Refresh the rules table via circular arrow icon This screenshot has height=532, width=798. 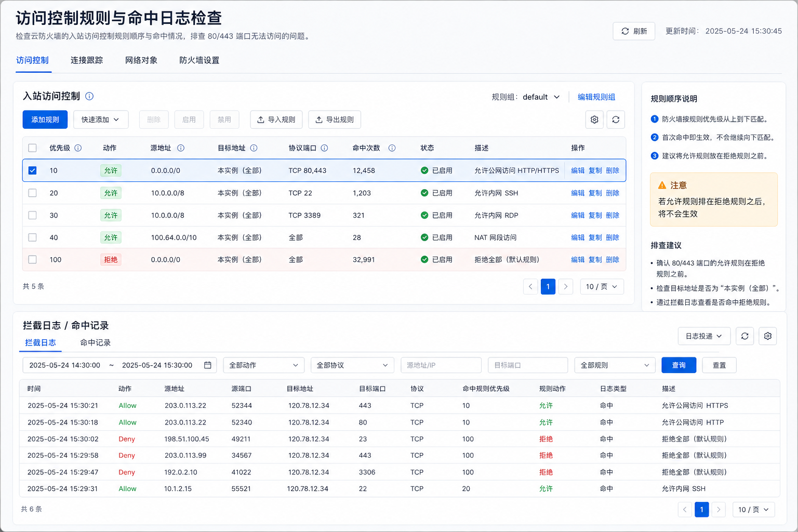point(616,119)
